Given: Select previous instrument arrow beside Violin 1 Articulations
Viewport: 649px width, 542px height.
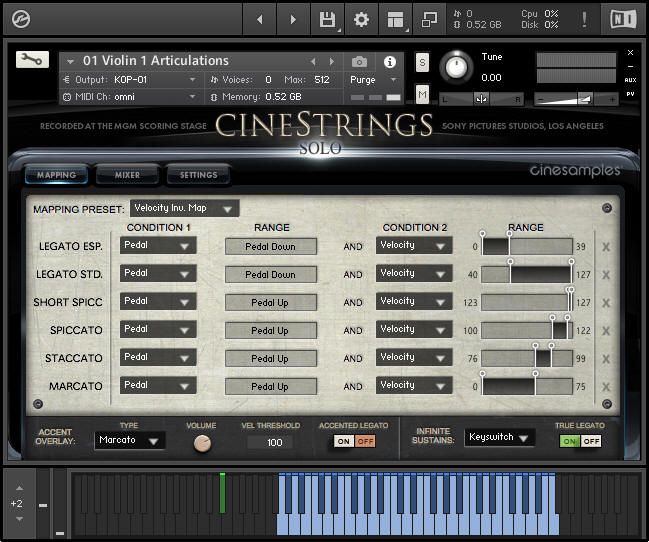Looking at the screenshot, I should click(313, 62).
